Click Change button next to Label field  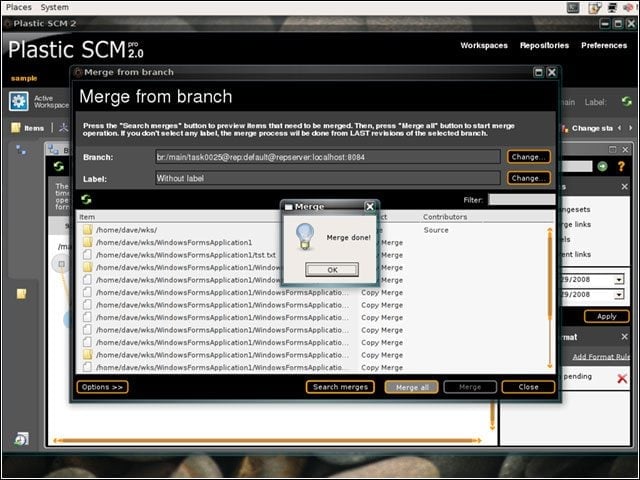click(528, 178)
